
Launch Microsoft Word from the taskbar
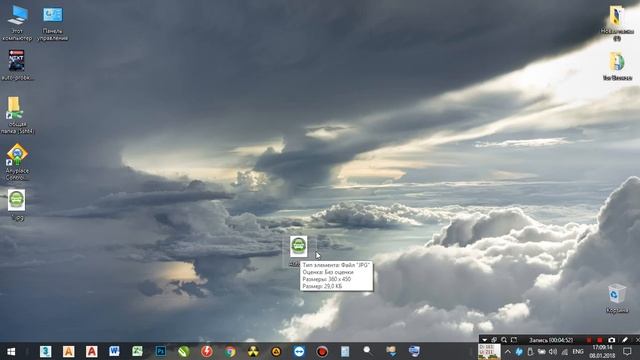[x=114, y=351]
